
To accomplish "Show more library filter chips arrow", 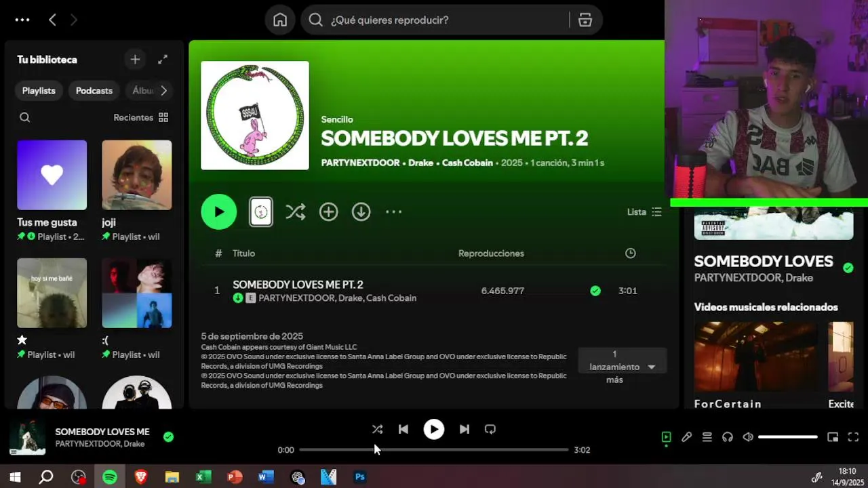I will pos(163,91).
